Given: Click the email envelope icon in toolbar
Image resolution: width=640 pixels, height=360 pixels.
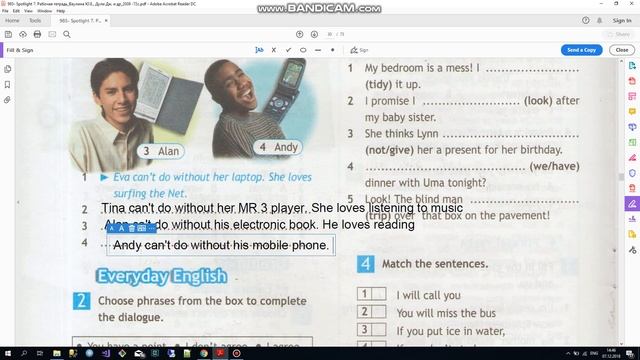Looking at the screenshot, I should (x=52, y=35).
